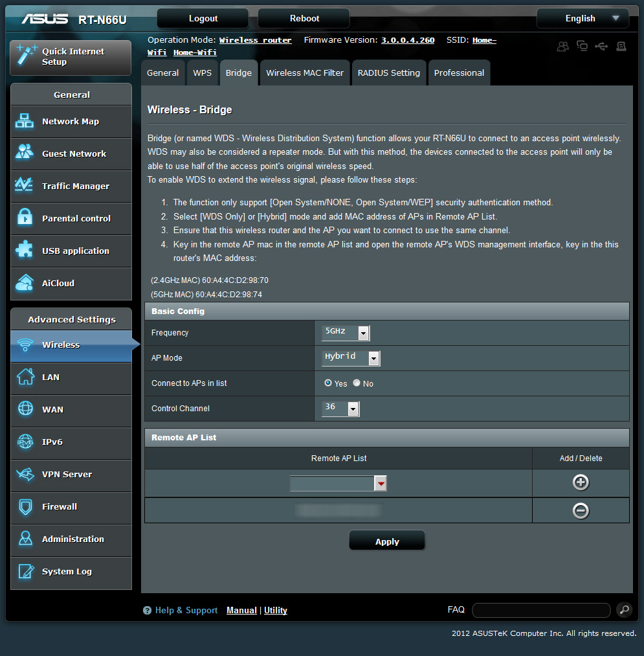Open Network Map menu item label
The width and height of the screenshot is (644, 656).
(71, 121)
